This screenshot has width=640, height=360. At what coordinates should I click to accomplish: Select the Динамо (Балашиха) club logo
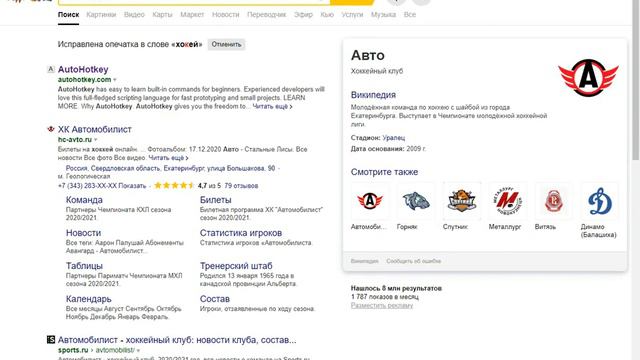pos(600,201)
